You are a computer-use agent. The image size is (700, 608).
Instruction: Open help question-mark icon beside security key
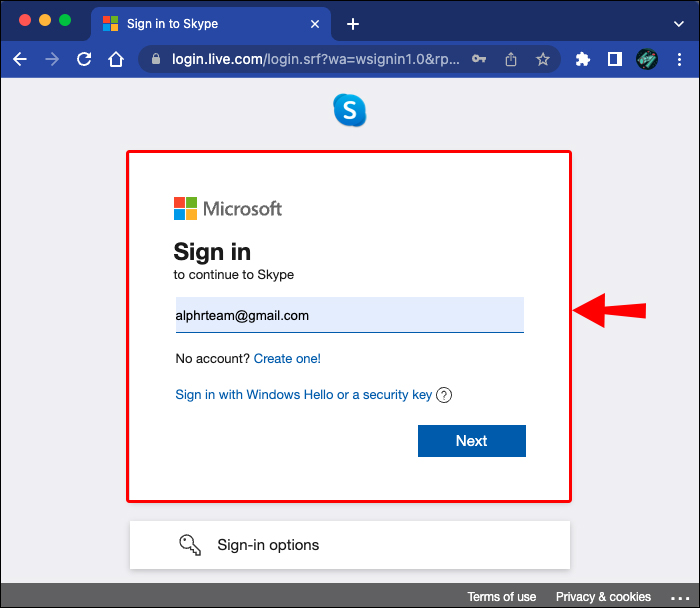click(x=444, y=395)
